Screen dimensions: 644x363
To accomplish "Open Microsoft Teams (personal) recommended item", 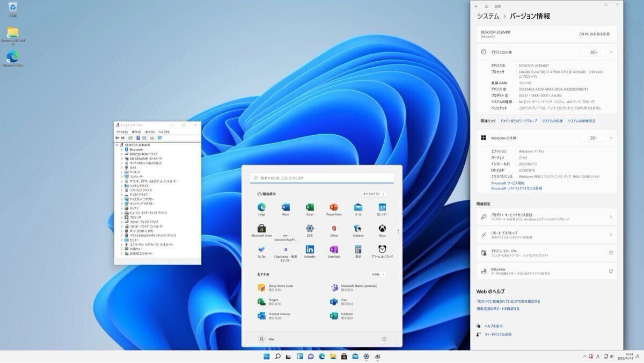I will [354, 287].
